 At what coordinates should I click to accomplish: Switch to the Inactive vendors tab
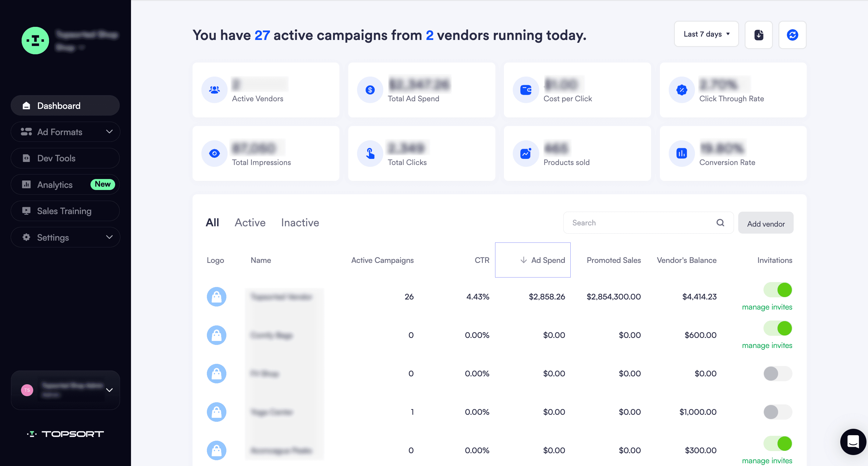tap(300, 223)
